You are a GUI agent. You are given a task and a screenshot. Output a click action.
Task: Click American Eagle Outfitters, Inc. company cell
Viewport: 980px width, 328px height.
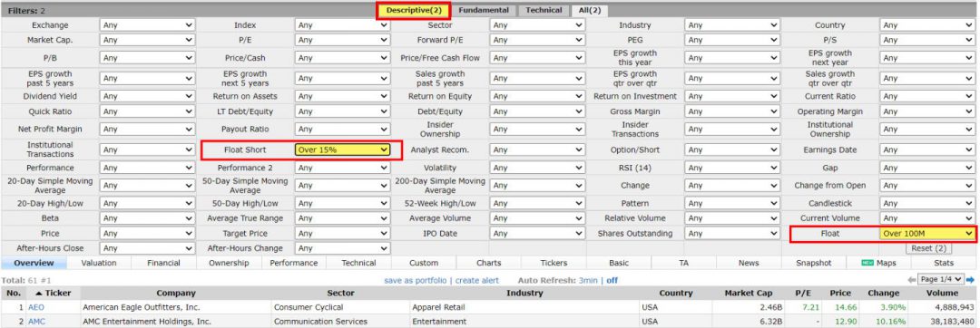176,307
